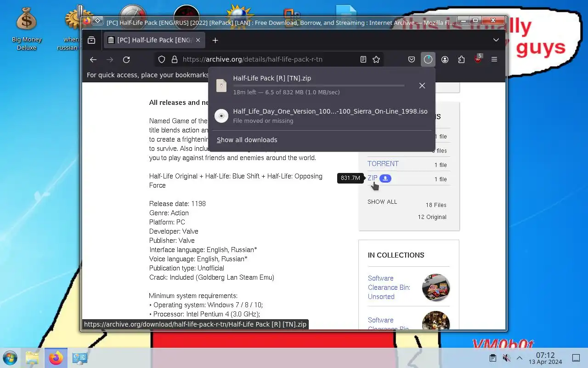Open the Downloads toolbar button

tap(428, 59)
